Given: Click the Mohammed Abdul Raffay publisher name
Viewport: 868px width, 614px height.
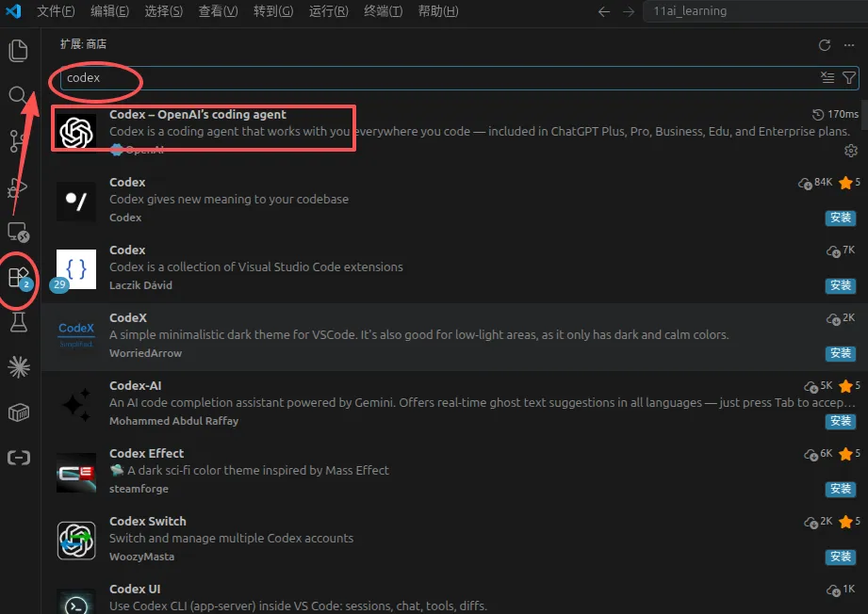Looking at the screenshot, I should [173, 421].
